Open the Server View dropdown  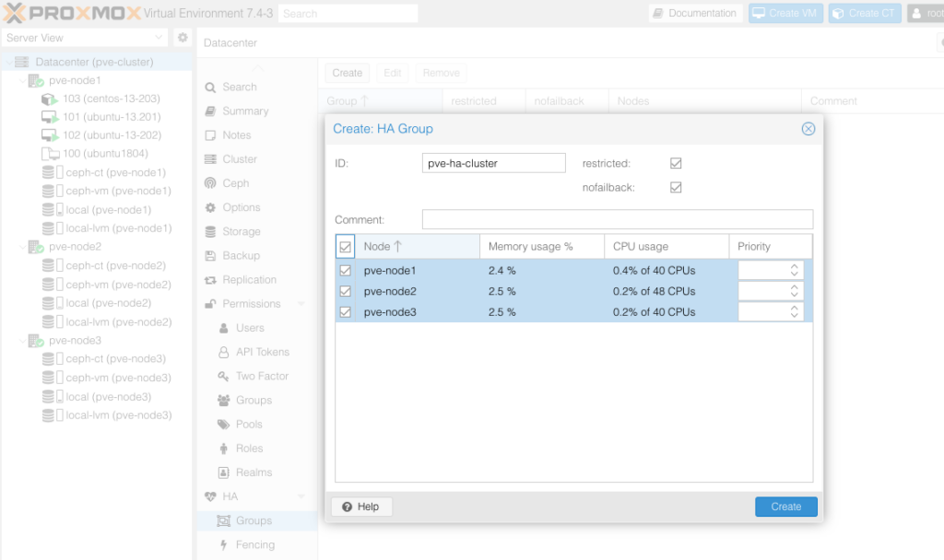click(85, 37)
